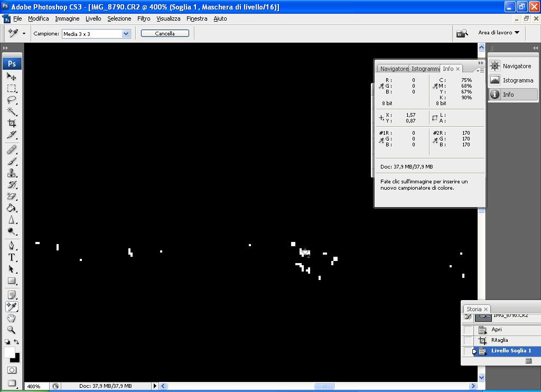Select the Hand tool
This screenshot has height=392, width=541.
pyautogui.click(x=12, y=318)
